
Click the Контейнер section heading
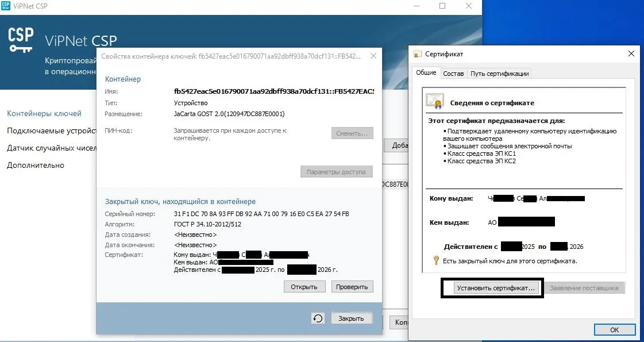(123, 79)
